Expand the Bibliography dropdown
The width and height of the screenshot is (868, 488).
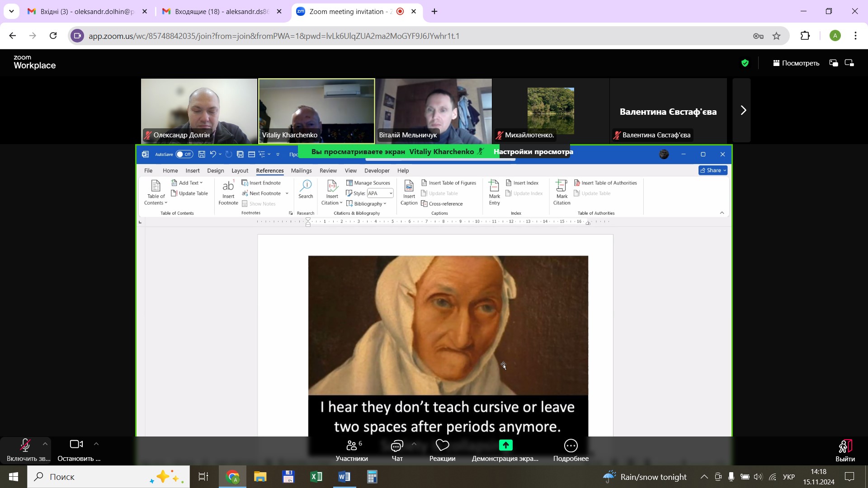[367, 204]
